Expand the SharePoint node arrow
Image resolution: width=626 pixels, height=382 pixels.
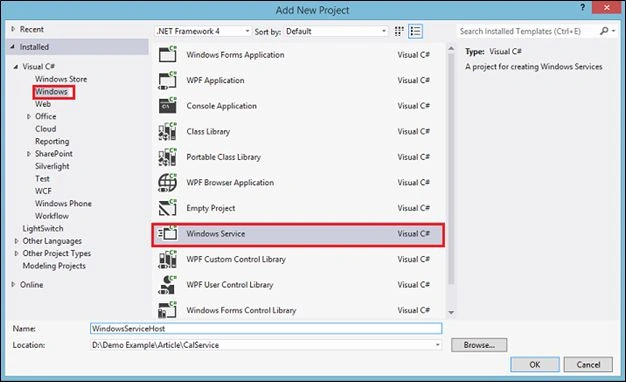pyautogui.click(x=29, y=154)
